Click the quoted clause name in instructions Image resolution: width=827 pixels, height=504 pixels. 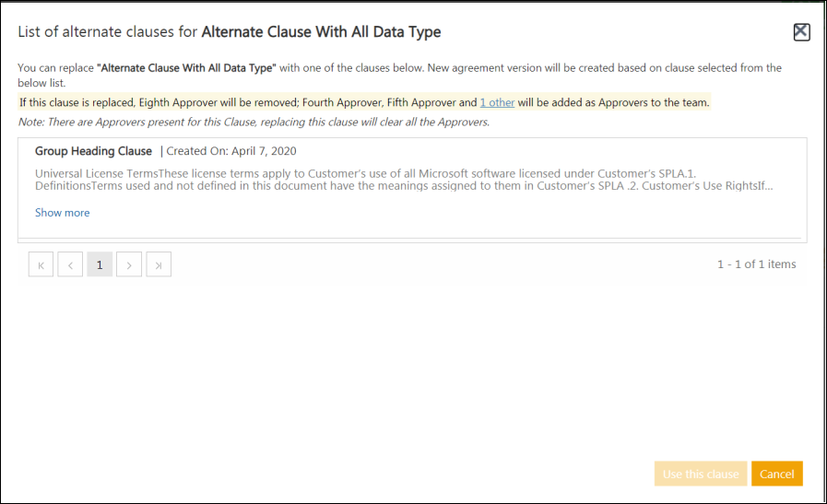tap(187, 68)
